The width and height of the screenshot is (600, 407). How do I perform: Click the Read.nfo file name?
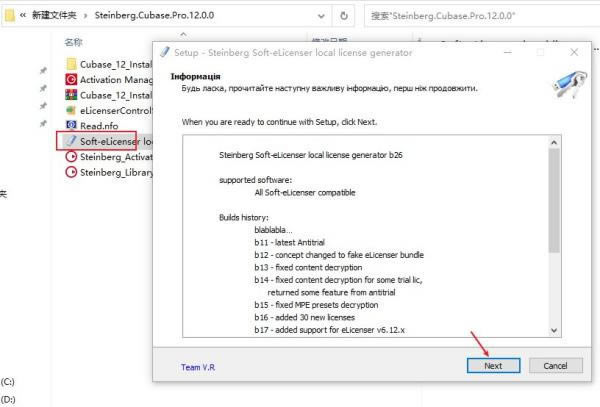[99, 126]
